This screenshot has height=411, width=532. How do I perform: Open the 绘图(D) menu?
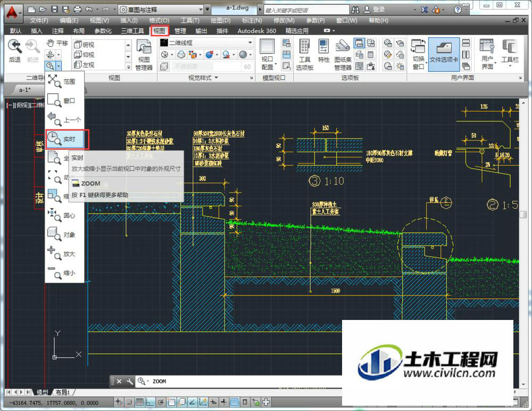pos(220,20)
